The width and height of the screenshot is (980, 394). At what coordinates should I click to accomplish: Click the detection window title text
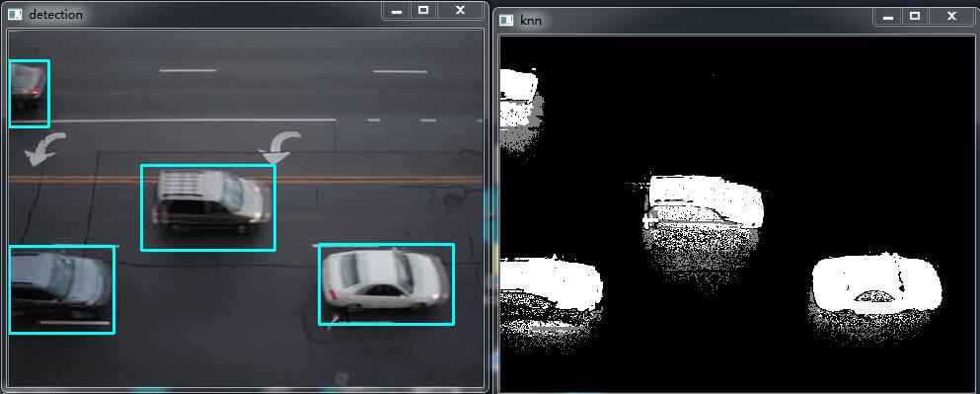point(55,14)
